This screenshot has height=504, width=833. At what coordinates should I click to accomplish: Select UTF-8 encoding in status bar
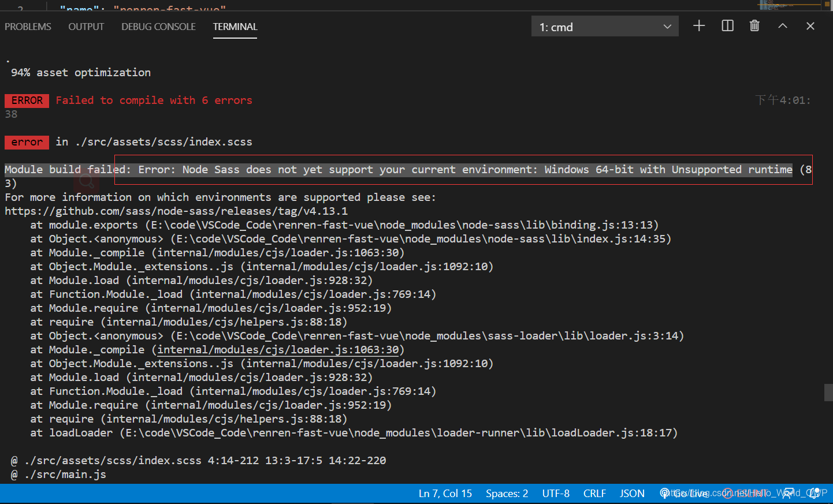(556, 494)
